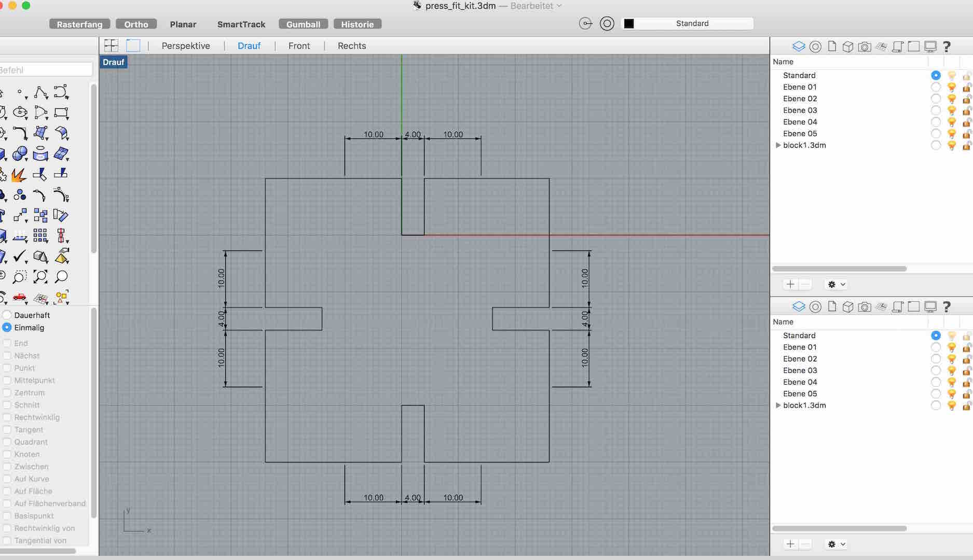
Task: Open gear options menu in upper panel
Action: [835, 284]
